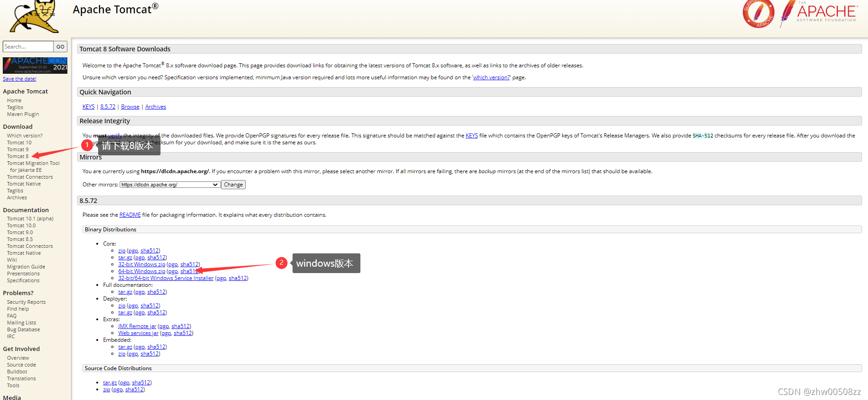The image size is (868, 400).
Task: Open the Tools sidebar link
Action: 13,385
